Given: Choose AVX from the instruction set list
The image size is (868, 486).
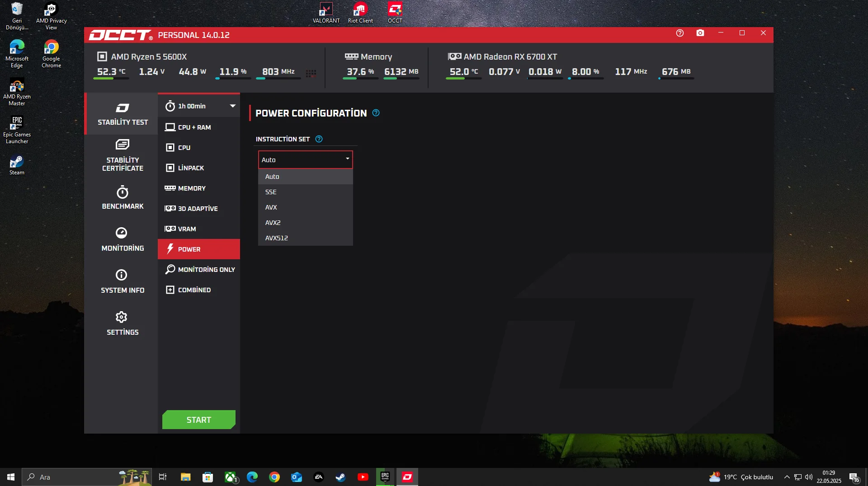Looking at the screenshot, I should click(306, 207).
